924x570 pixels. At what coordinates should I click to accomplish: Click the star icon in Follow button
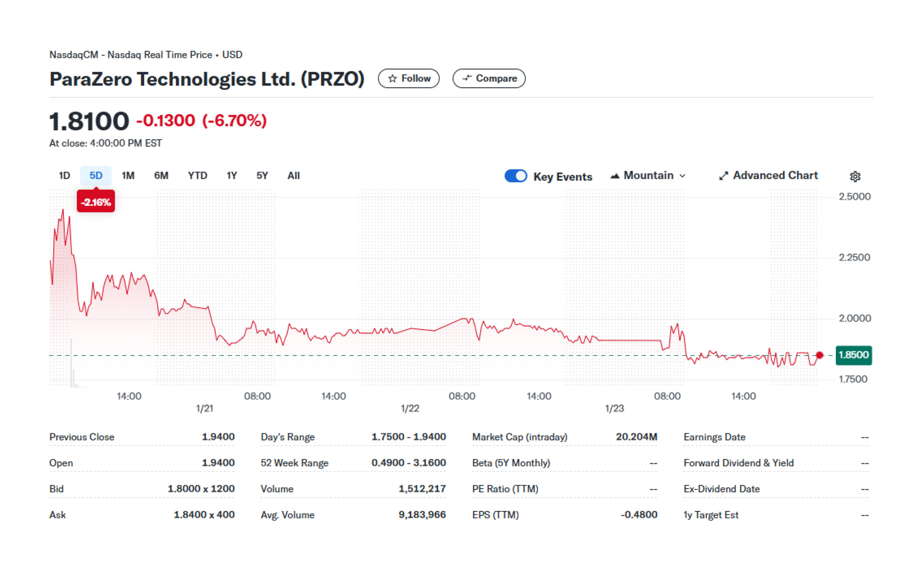pyautogui.click(x=392, y=78)
